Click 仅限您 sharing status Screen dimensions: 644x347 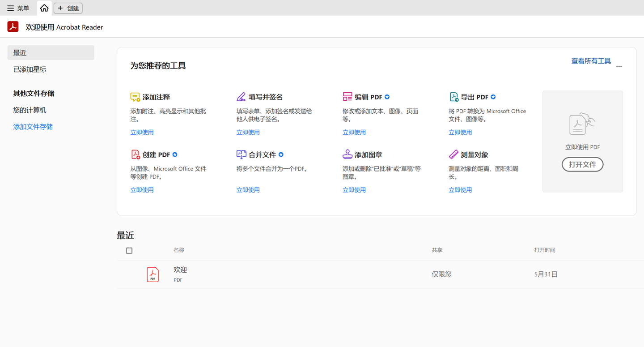(441, 274)
